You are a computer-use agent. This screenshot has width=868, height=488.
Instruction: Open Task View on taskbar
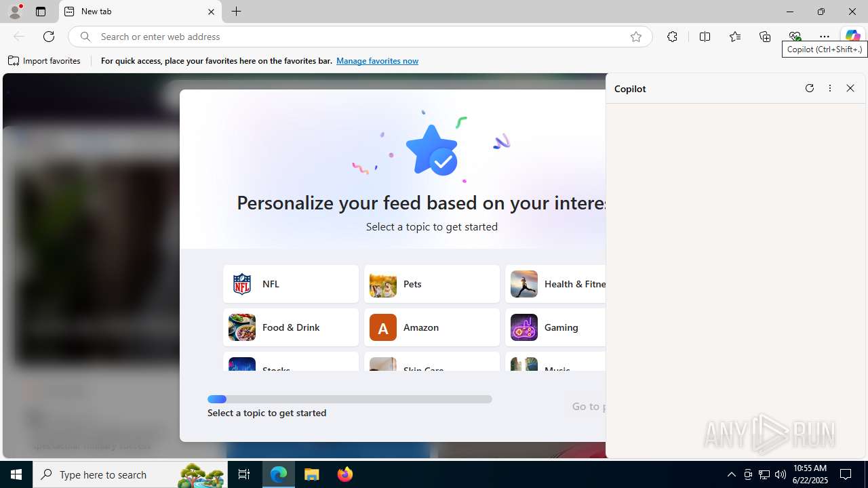tap(244, 474)
